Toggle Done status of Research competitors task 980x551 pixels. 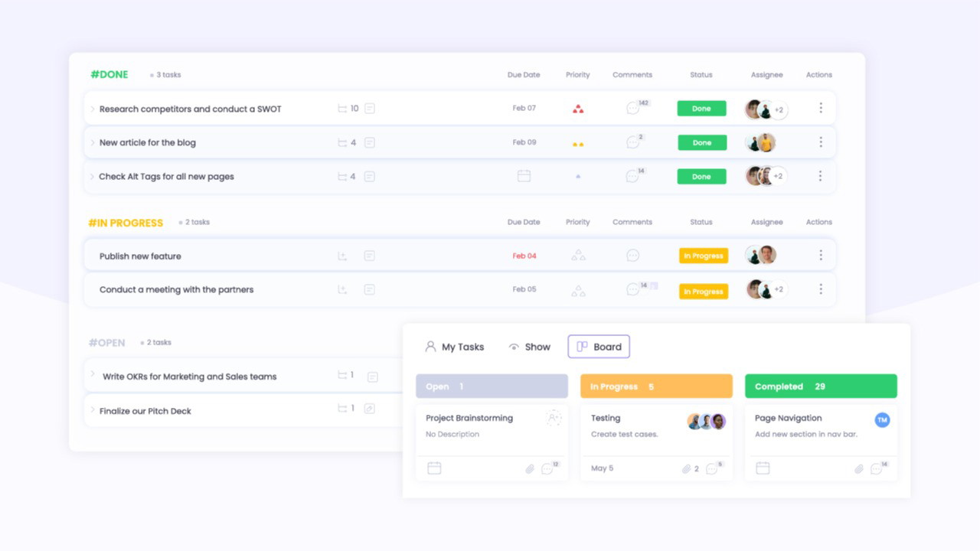click(x=701, y=109)
